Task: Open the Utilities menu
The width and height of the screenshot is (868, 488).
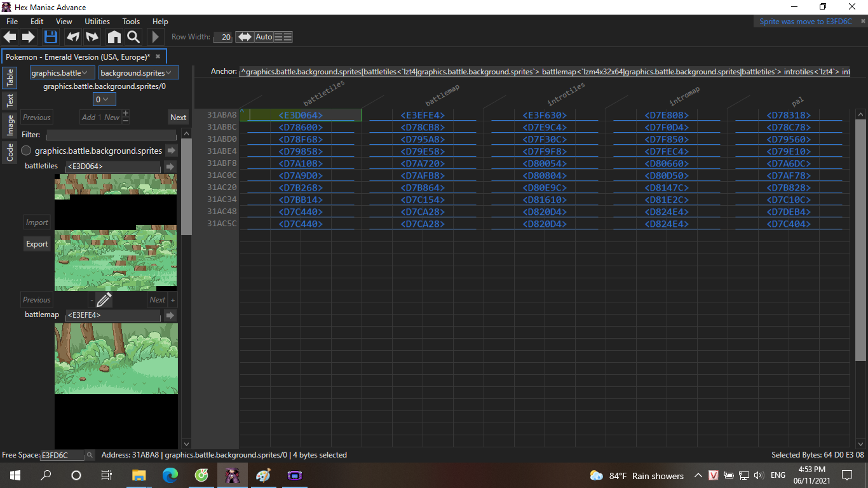Action: coord(97,22)
